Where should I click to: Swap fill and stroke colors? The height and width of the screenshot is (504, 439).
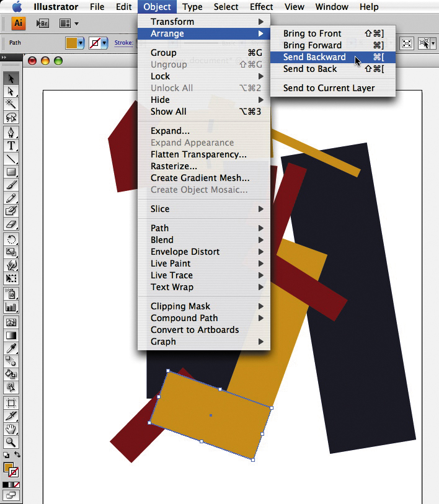click(17, 455)
